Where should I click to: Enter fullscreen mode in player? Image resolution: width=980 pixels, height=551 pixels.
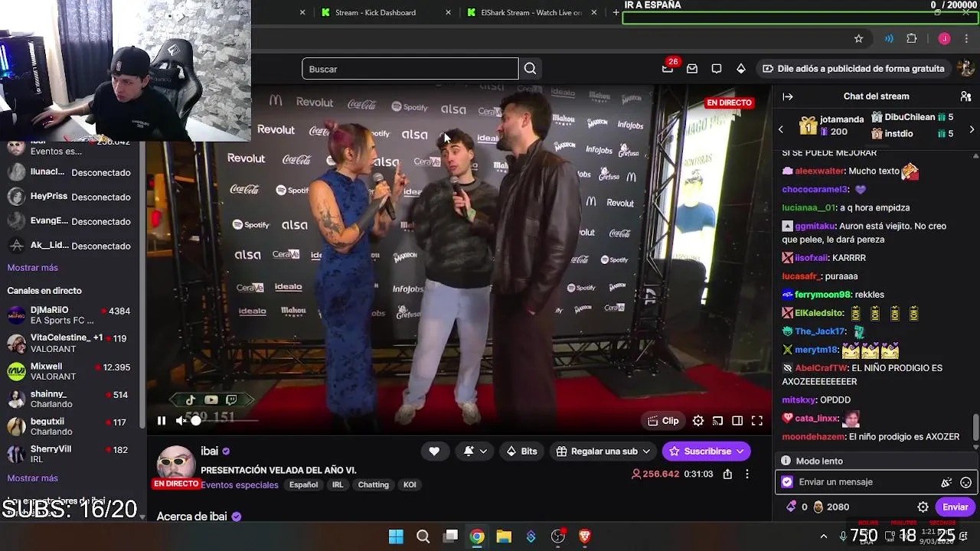coord(757,420)
